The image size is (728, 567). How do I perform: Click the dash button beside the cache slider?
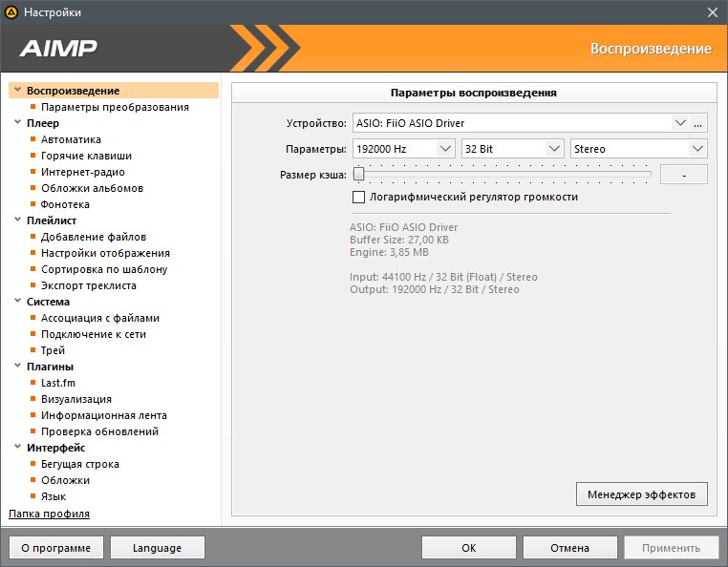click(x=684, y=175)
